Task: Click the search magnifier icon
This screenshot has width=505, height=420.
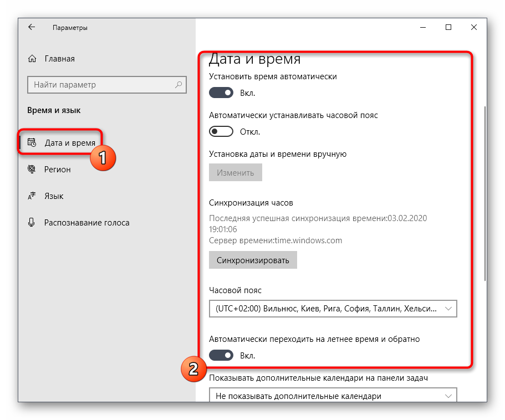Action: click(178, 85)
